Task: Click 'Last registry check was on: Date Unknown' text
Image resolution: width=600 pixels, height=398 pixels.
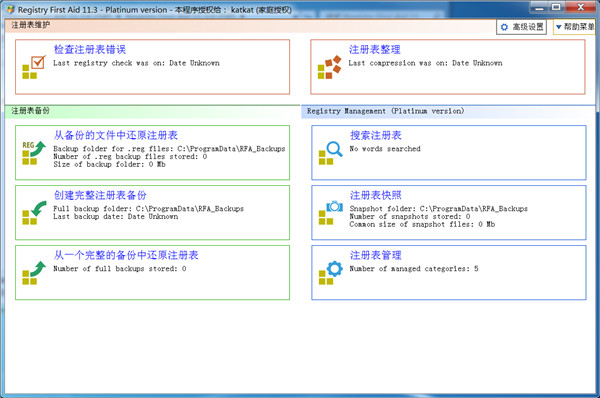Action: (136, 63)
